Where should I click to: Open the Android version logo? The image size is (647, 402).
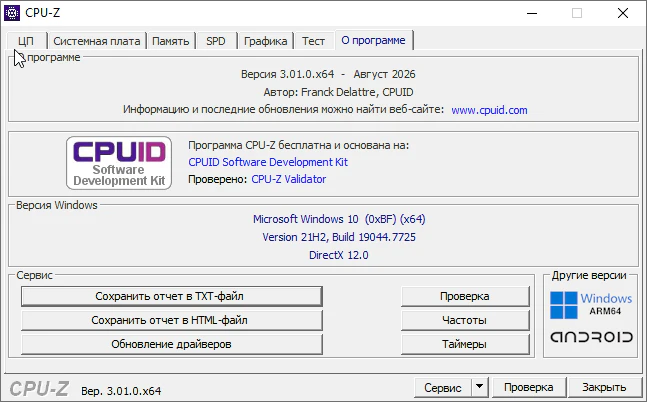(591, 337)
